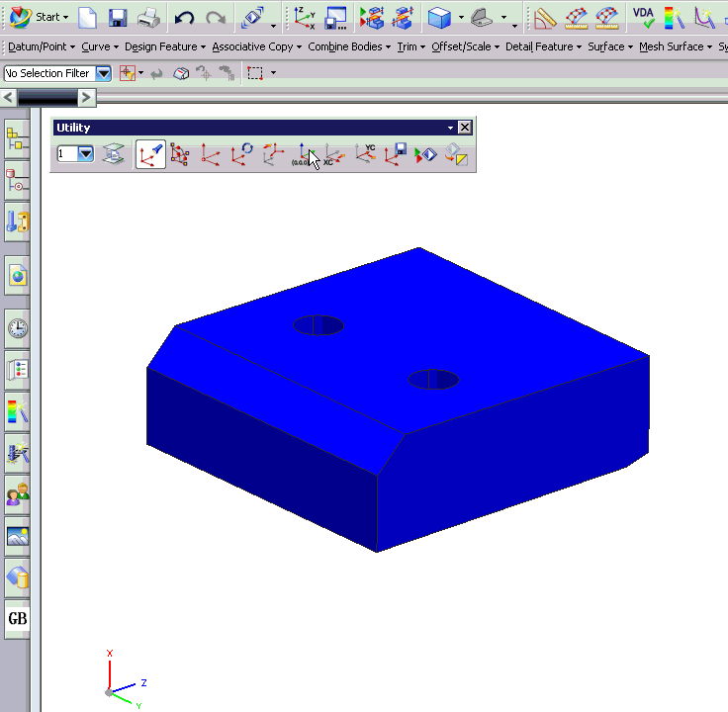This screenshot has height=712, width=728.
Task: Click the WCS XYZ axes icon in top toolbar
Action: 304,18
